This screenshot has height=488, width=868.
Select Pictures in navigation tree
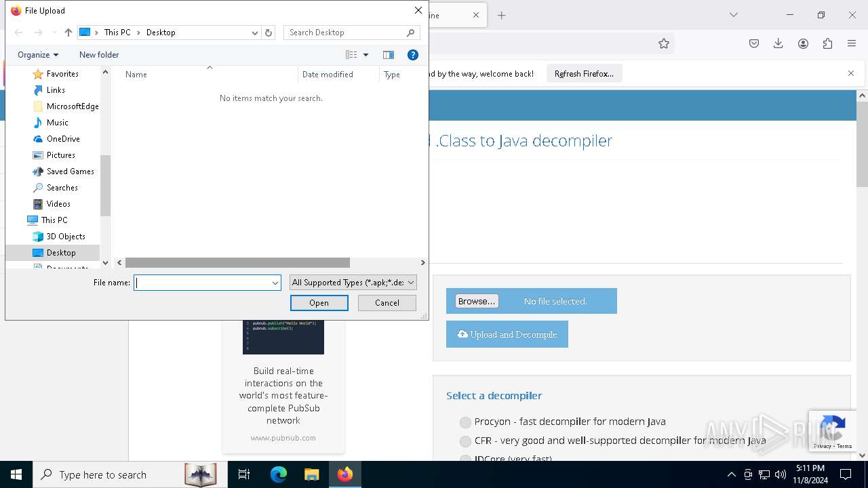point(61,155)
